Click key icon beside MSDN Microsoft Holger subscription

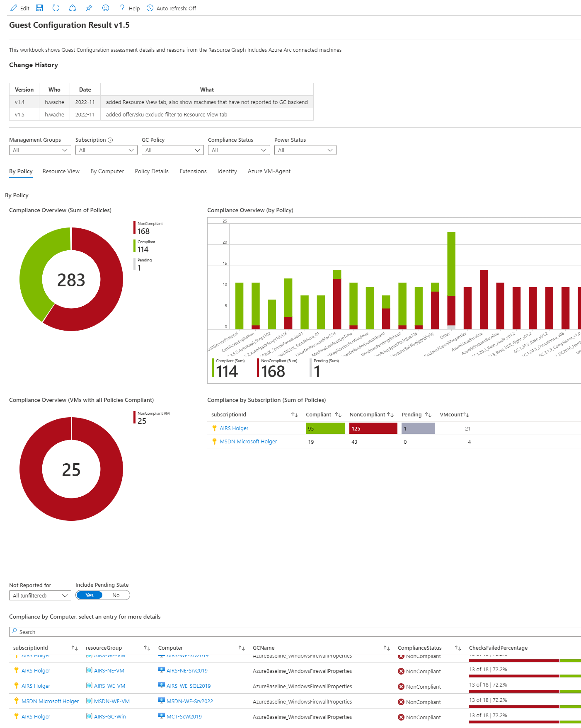[214, 441]
